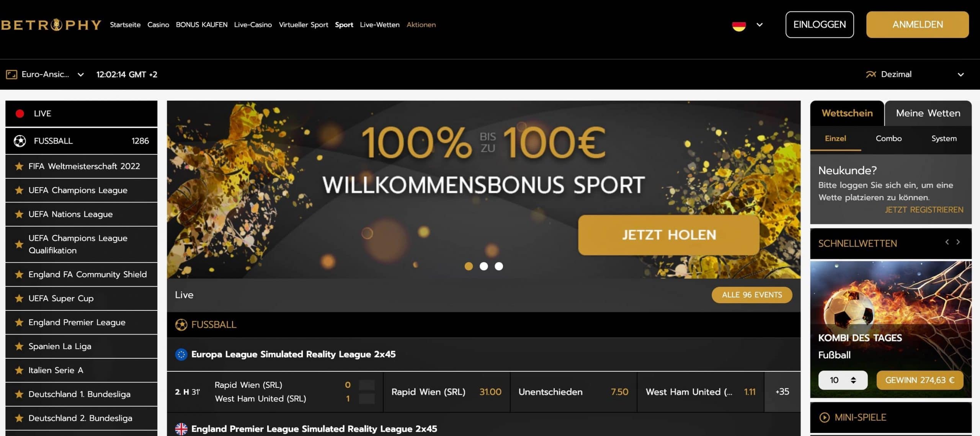
Task: Click the JETZT REGISTRIEREN link
Action: pos(924,210)
